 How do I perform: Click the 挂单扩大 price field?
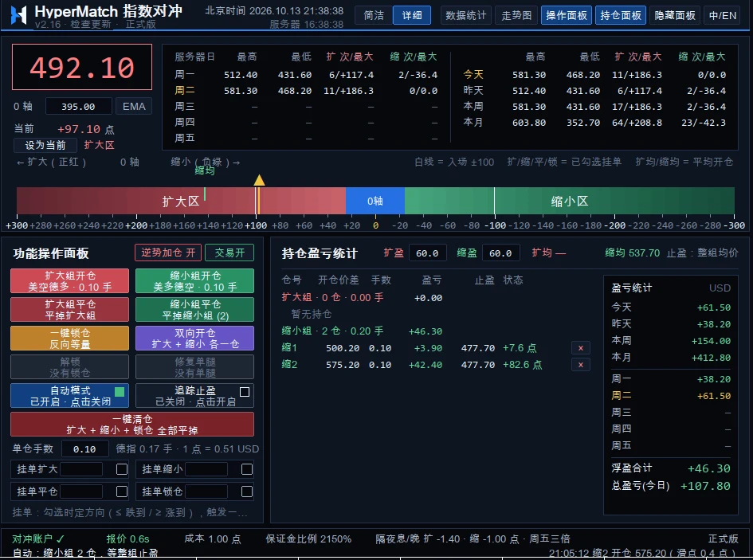point(81,469)
